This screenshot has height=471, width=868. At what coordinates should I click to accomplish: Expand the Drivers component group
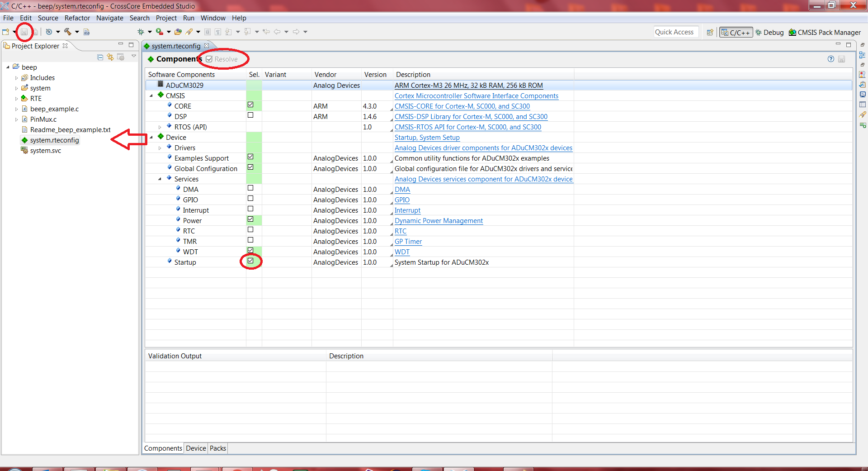(x=160, y=148)
